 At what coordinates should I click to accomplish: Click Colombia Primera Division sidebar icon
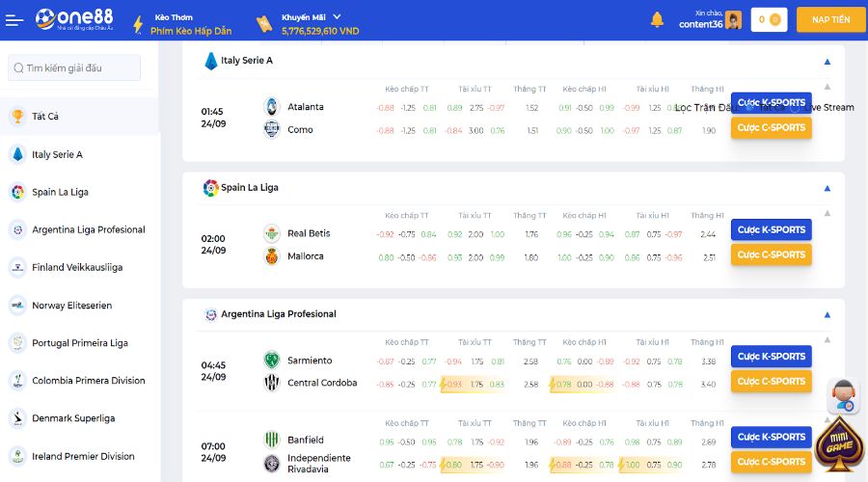pos(17,380)
